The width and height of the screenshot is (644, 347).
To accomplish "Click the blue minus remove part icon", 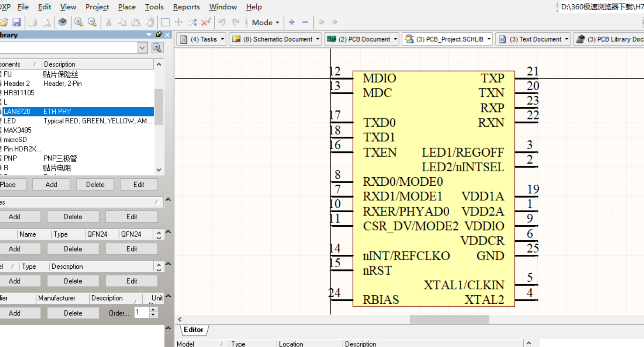I will 305,22.
